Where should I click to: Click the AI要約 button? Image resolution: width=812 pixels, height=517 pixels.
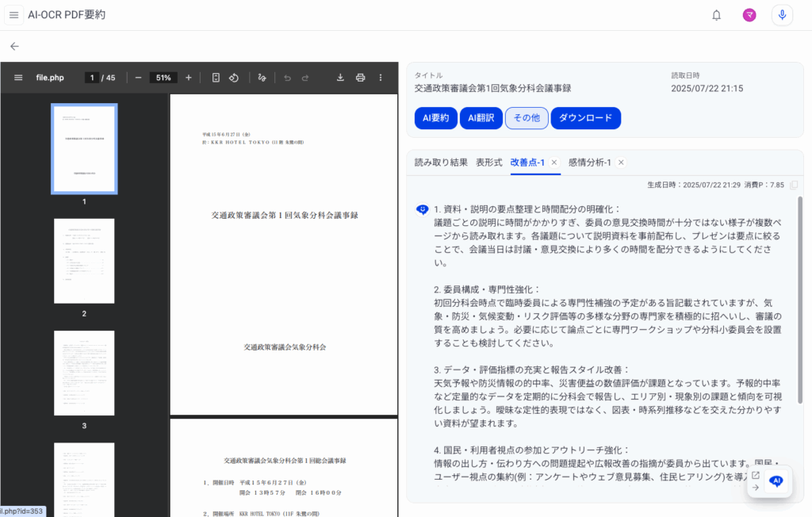point(435,118)
